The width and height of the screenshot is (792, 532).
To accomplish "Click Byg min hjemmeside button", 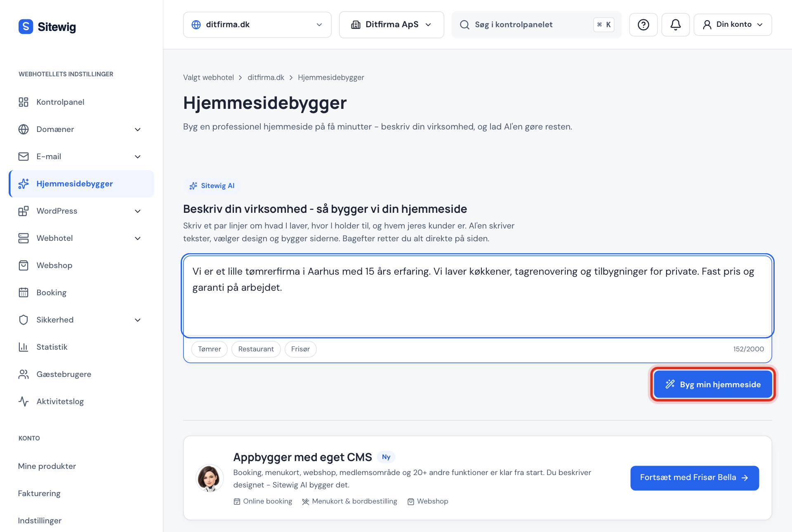I will (713, 384).
